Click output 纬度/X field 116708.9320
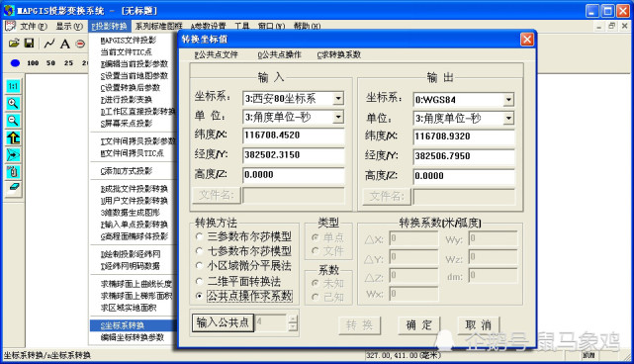Viewport: 634px width, 364px height. (464, 136)
